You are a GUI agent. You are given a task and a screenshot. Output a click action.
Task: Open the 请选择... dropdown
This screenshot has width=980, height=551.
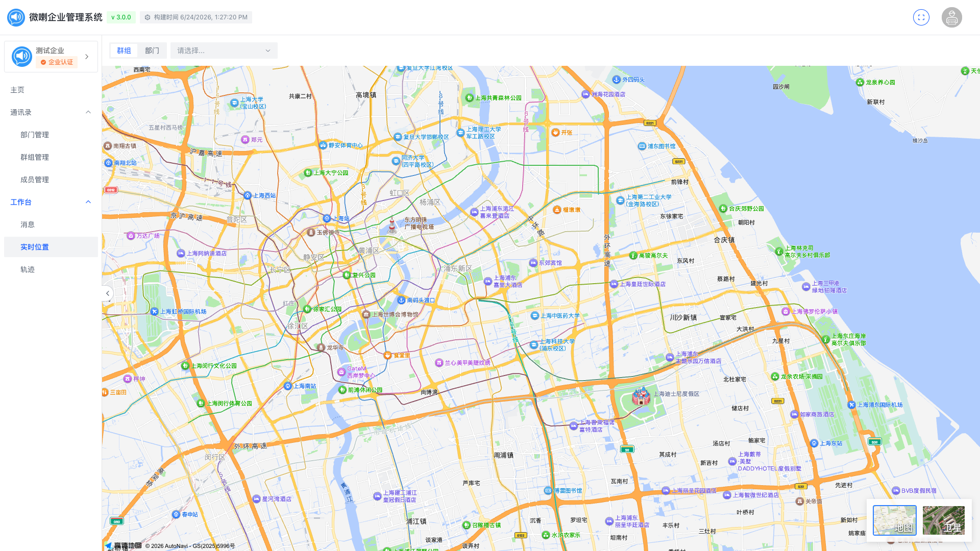point(224,51)
